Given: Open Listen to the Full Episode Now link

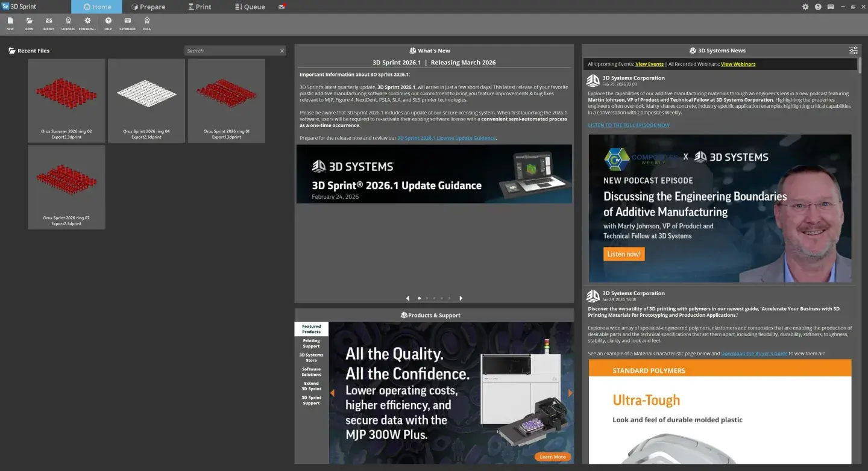Looking at the screenshot, I should pyautogui.click(x=629, y=125).
